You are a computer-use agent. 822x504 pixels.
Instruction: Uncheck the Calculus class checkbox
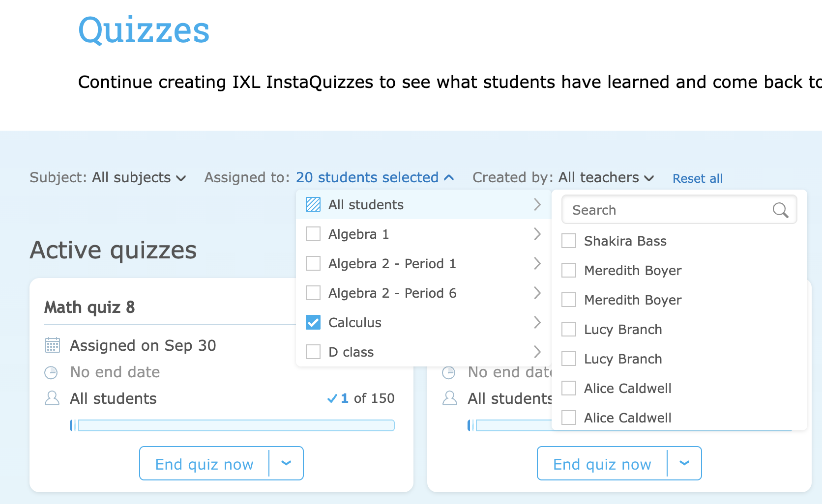pos(313,322)
